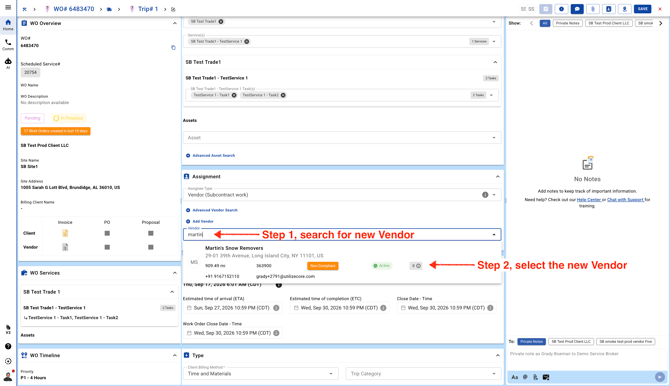Open the Client Invoice document icon
This screenshot has width=670, height=386.
point(65,233)
